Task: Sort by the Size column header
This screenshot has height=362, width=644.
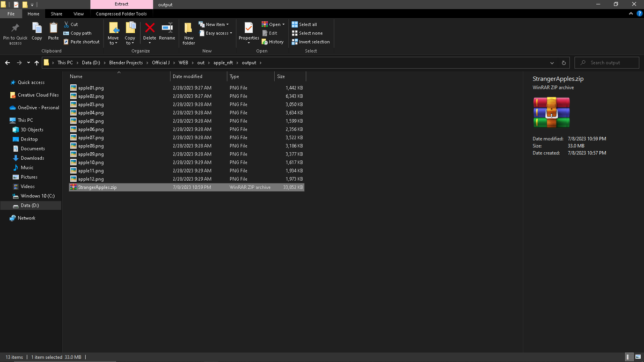Action: coord(290,77)
